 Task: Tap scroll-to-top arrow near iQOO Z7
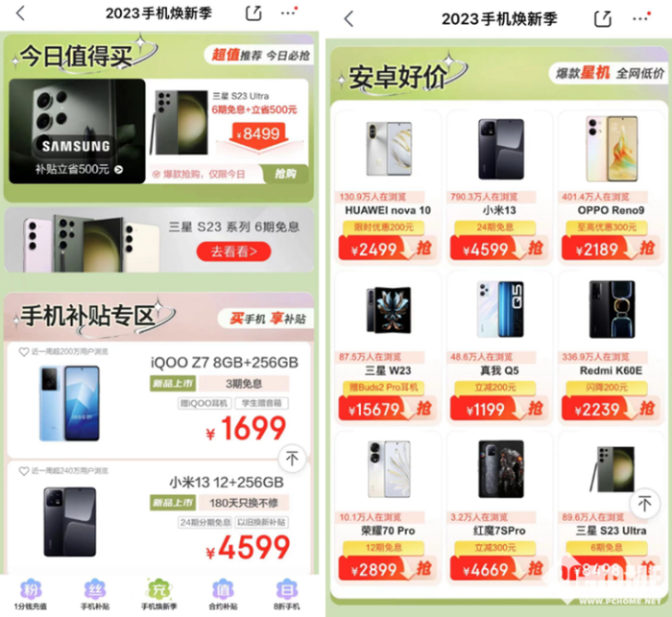tap(292, 459)
